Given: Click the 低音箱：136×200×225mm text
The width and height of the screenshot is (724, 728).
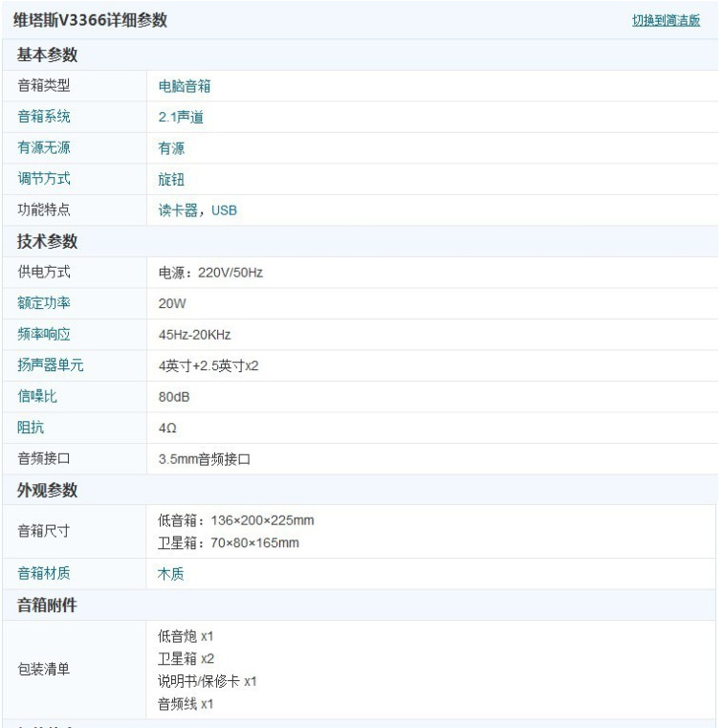Looking at the screenshot, I should pyautogui.click(x=236, y=521).
